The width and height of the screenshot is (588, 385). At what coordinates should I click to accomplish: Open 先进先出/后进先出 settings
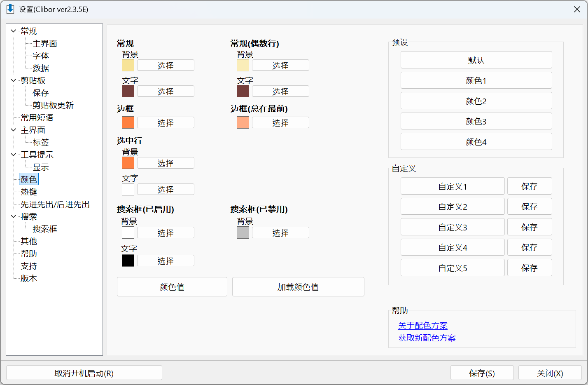point(55,204)
